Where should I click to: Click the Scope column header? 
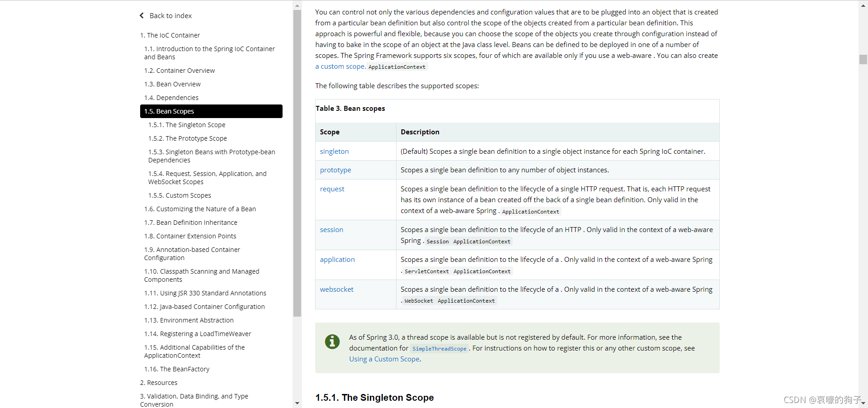click(330, 132)
